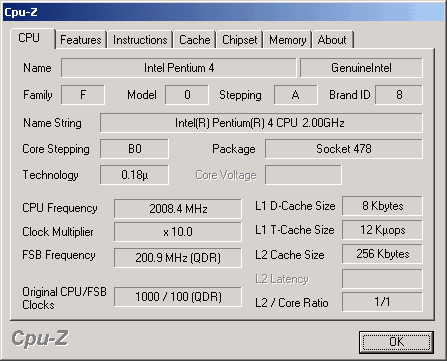The image size is (447, 361).
Task: Click the Socket 478 package field
Action: tap(344, 149)
